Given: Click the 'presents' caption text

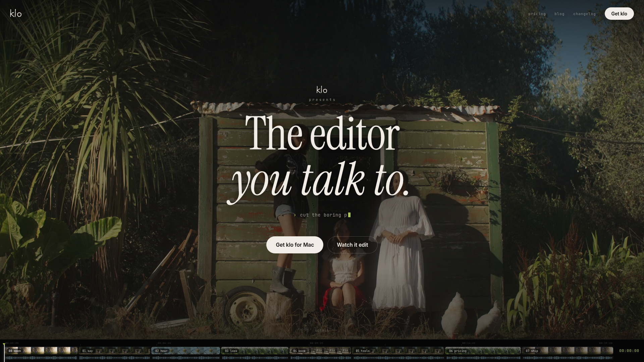Looking at the screenshot, I should pyautogui.click(x=322, y=100).
